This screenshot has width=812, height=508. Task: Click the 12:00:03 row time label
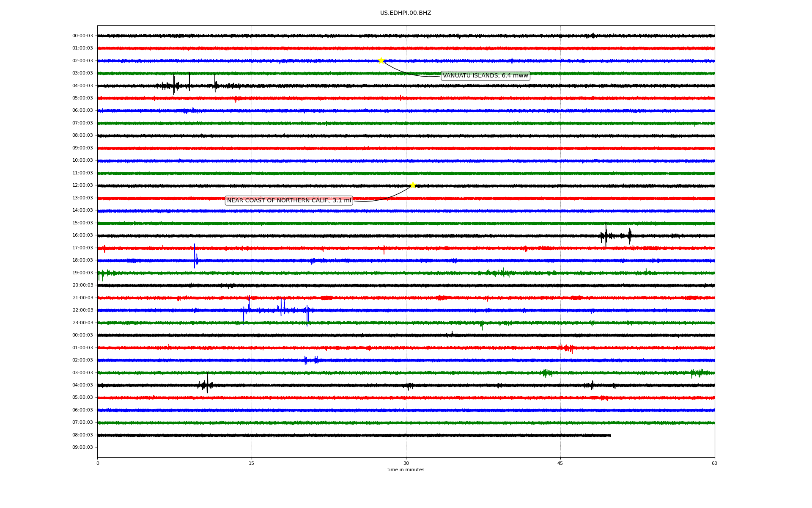pyautogui.click(x=82, y=185)
